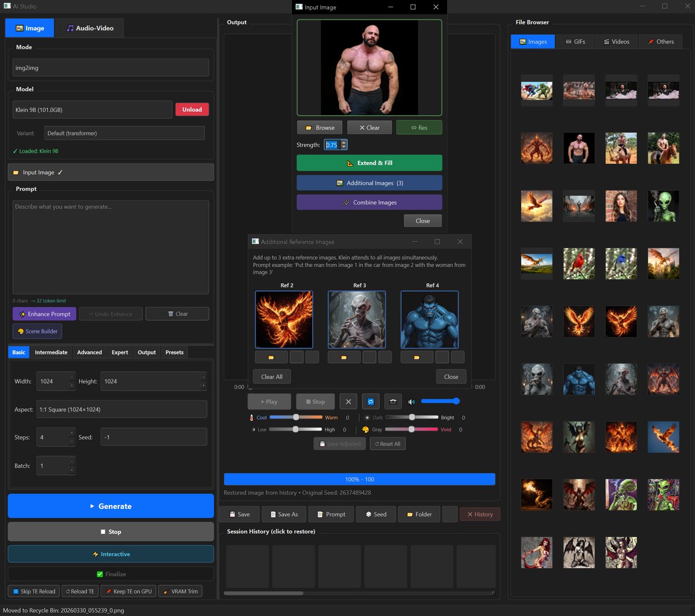Open the Model dropdown Klein 9B

point(92,109)
